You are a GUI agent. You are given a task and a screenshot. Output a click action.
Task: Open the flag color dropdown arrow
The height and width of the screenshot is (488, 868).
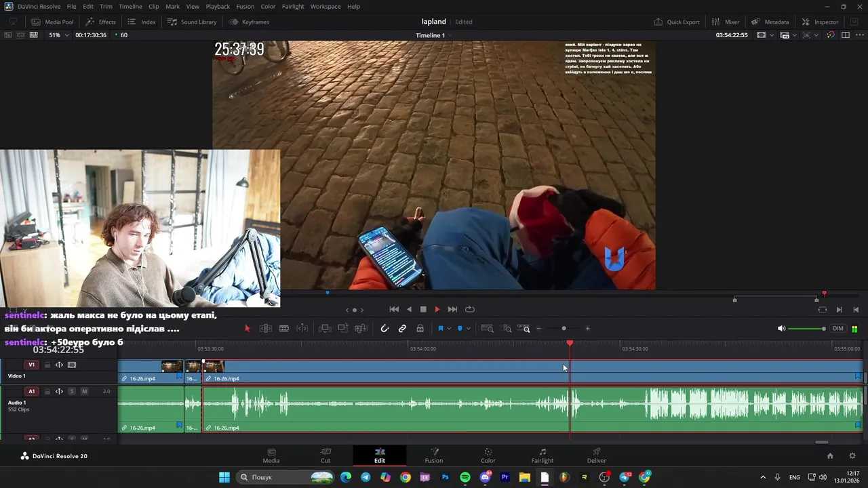click(449, 329)
